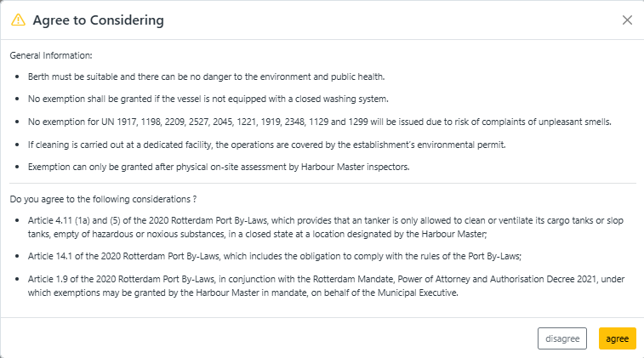Click the UN numbers exemption line
This screenshot has width=644, height=358.
tap(320, 122)
